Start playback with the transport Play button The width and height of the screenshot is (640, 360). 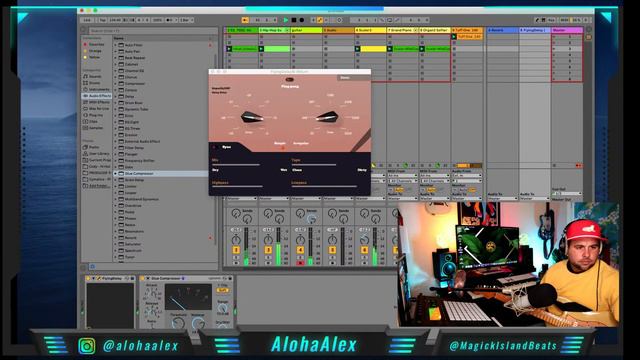point(286,20)
